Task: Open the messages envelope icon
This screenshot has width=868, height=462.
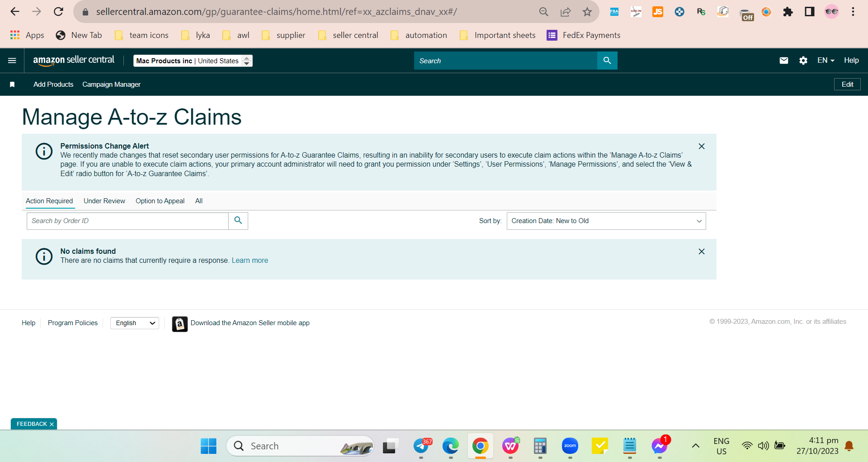Action: tap(784, 61)
